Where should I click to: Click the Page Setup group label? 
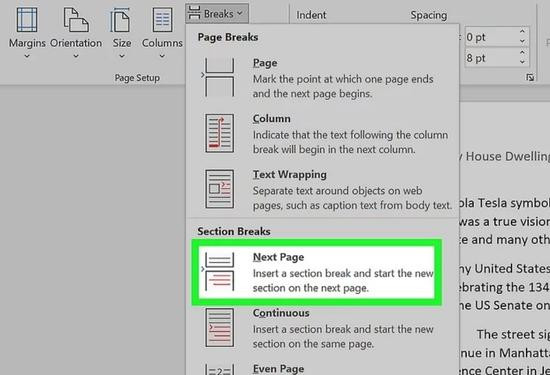point(137,78)
